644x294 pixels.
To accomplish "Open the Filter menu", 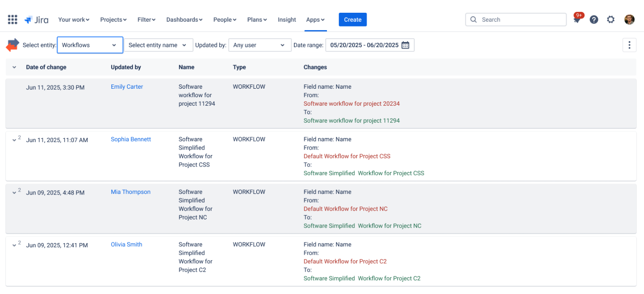I will tap(146, 19).
